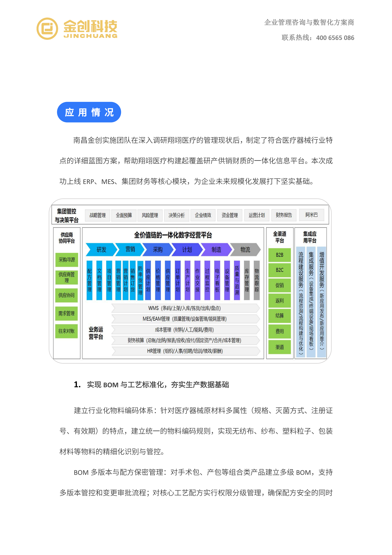Select the 作业交接 vertical bar

tap(198, 280)
